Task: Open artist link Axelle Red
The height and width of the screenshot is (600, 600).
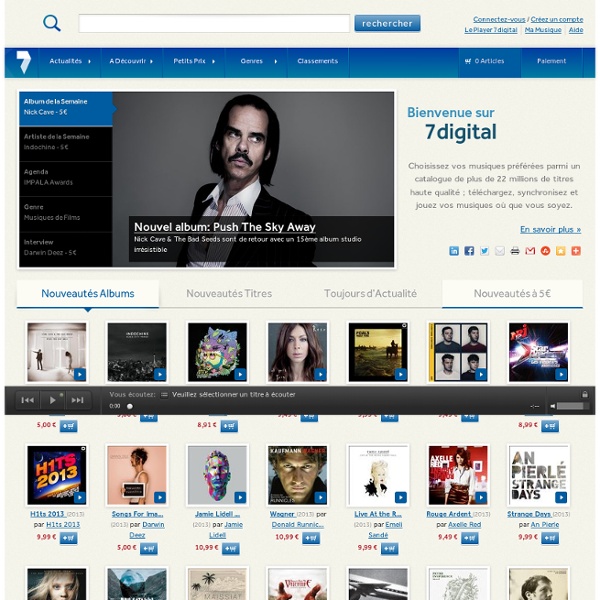Action: (465, 525)
